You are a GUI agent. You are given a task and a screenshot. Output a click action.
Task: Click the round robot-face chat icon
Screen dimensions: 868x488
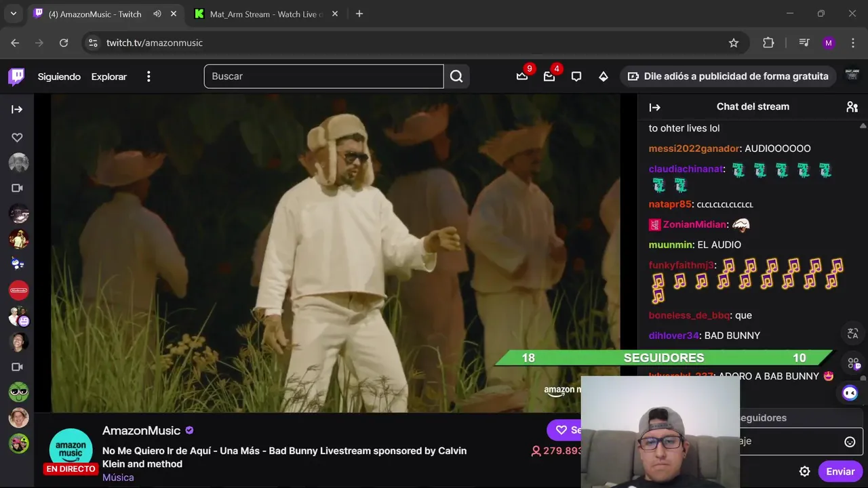pyautogui.click(x=850, y=392)
